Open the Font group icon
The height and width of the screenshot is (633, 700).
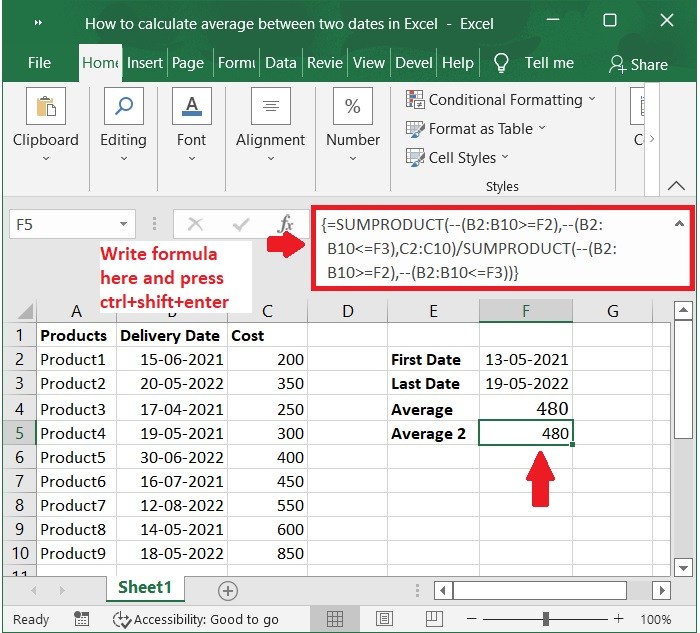click(191, 107)
